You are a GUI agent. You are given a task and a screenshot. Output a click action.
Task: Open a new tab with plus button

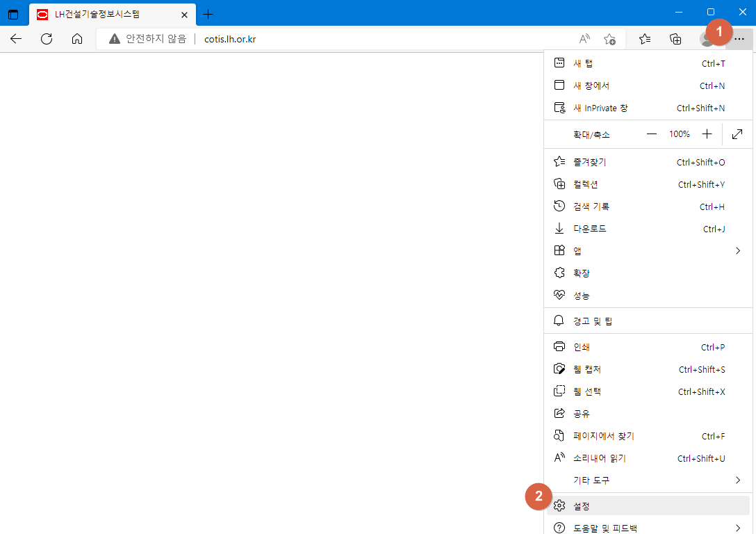[x=208, y=15]
